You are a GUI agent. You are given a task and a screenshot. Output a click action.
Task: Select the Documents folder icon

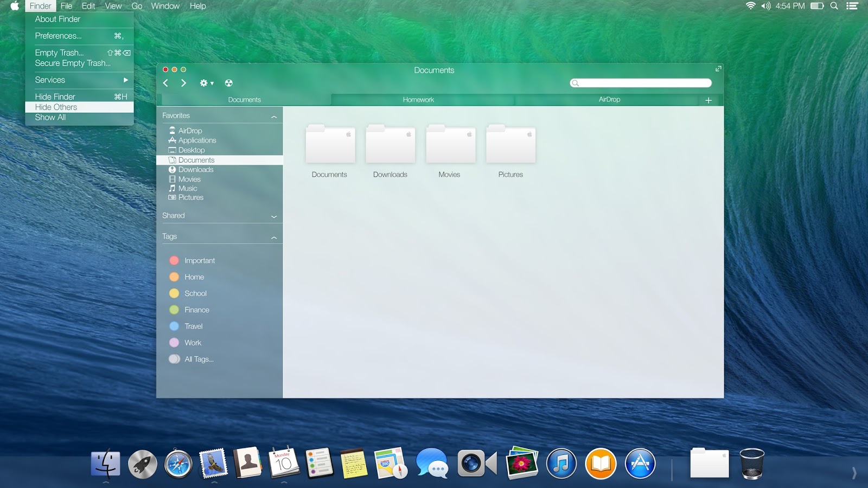[x=330, y=144]
